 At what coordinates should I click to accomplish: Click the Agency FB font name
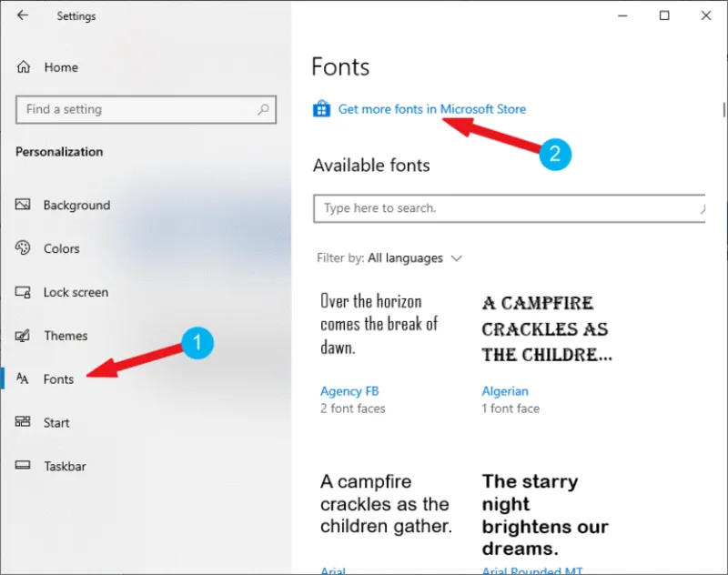point(349,391)
